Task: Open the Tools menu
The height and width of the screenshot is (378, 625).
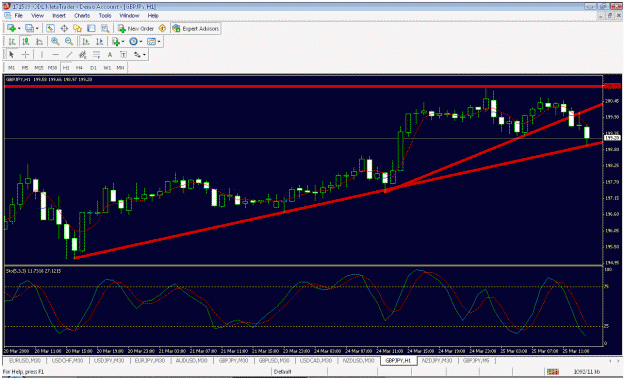Action: [105, 16]
